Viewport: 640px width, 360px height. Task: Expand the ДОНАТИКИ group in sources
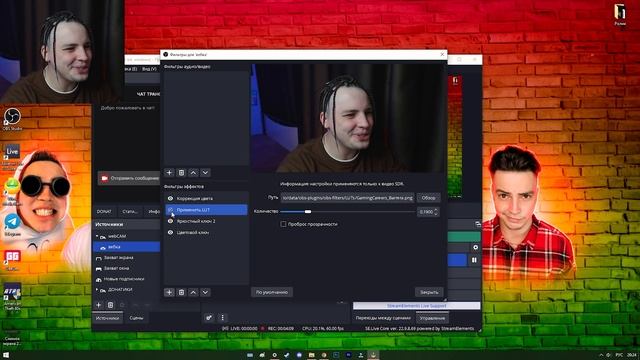pos(97,289)
